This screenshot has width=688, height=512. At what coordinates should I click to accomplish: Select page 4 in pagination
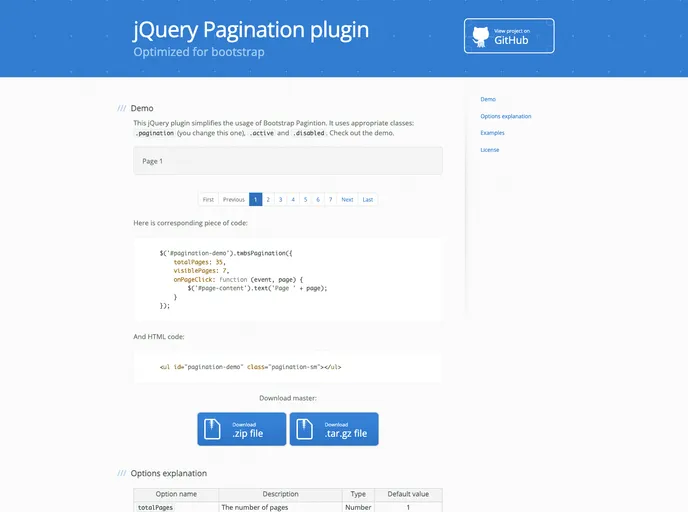[x=293, y=200]
